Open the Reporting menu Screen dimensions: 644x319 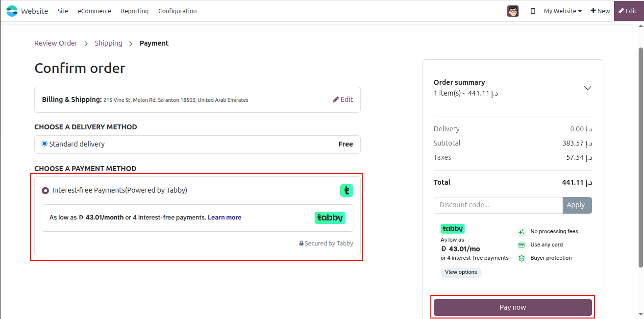tap(135, 11)
